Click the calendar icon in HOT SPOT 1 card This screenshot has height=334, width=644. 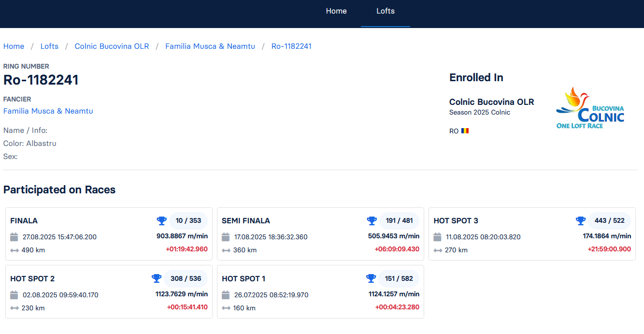tap(226, 295)
